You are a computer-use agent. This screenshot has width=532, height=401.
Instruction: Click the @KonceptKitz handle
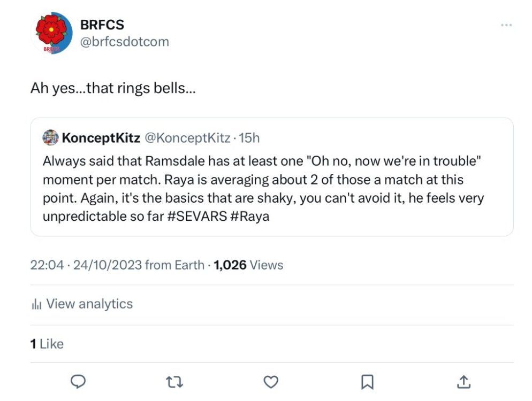187,138
